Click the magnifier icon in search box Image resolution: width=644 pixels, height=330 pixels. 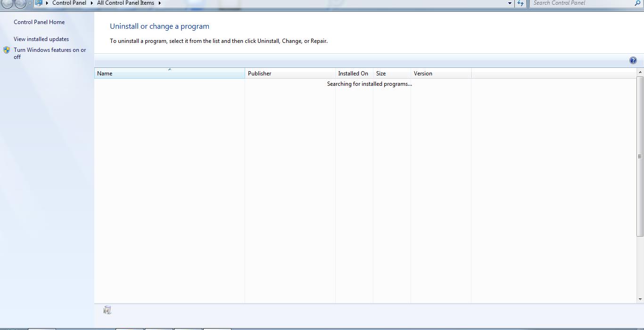coord(638,3)
